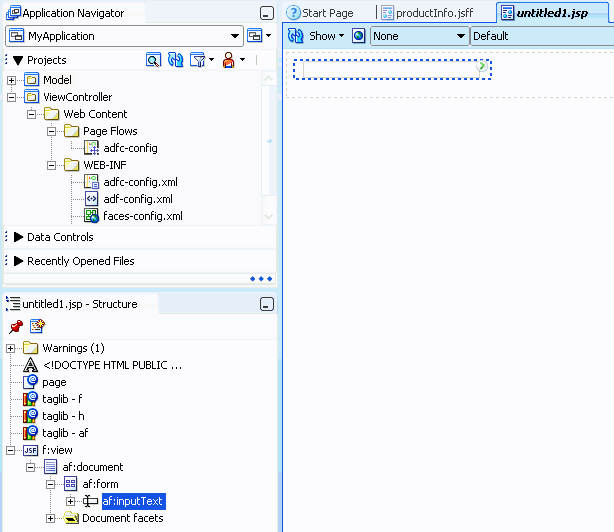Screen dimensions: 614x532
Task: Click the Projects tree scroll down arrow
Action: click(x=269, y=216)
